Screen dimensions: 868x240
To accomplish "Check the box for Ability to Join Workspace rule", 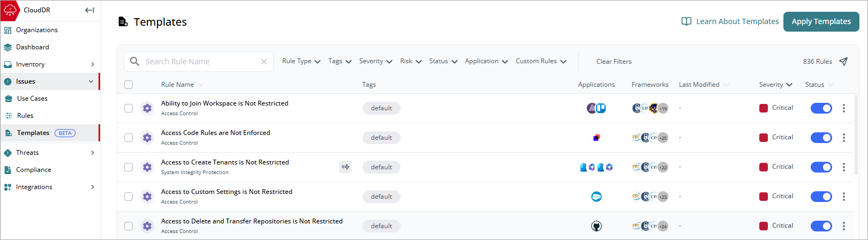I will point(129,108).
